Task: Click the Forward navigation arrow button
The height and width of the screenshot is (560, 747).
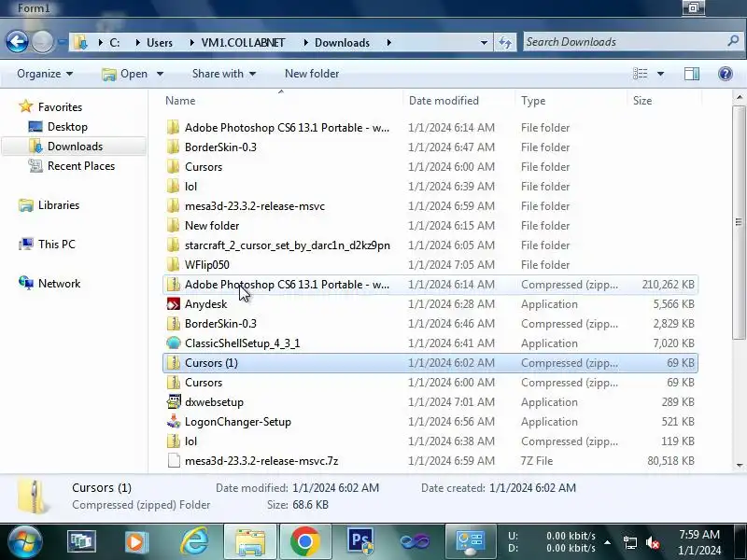Action: click(42, 42)
